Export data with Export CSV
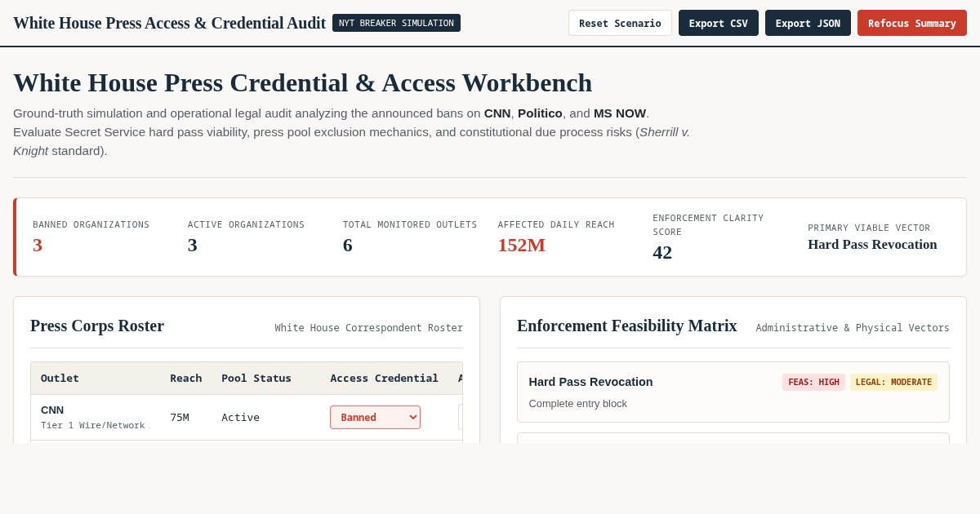The image size is (980, 514). tap(719, 23)
